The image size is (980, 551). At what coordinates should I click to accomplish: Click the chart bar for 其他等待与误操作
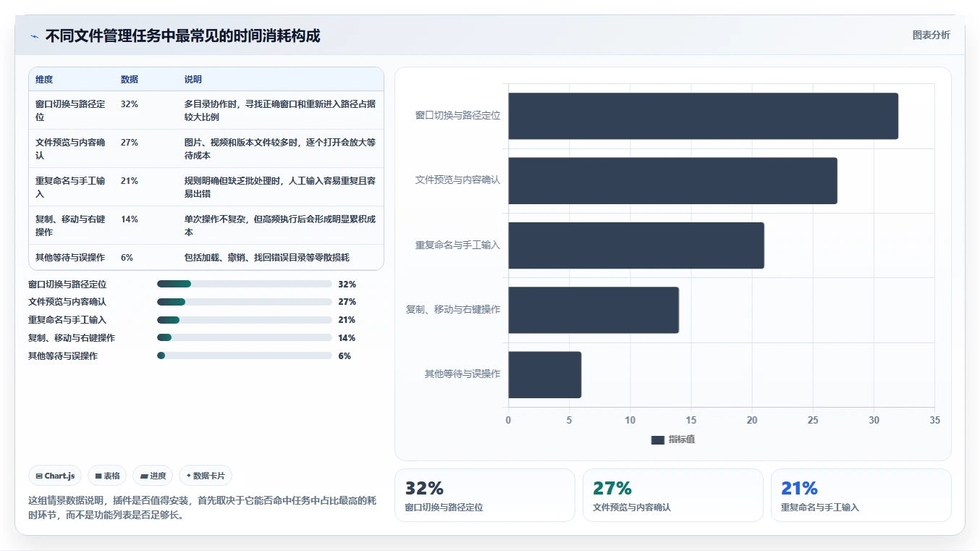point(544,374)
